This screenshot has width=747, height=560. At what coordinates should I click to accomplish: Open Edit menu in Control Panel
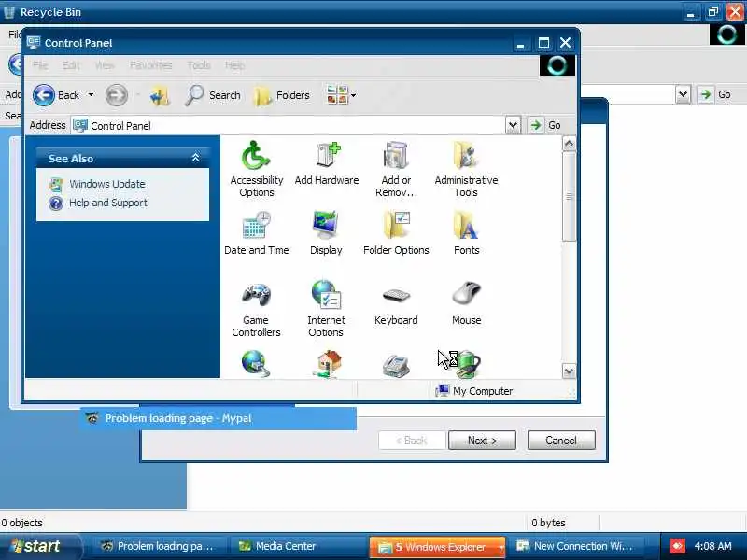[72, 65]
